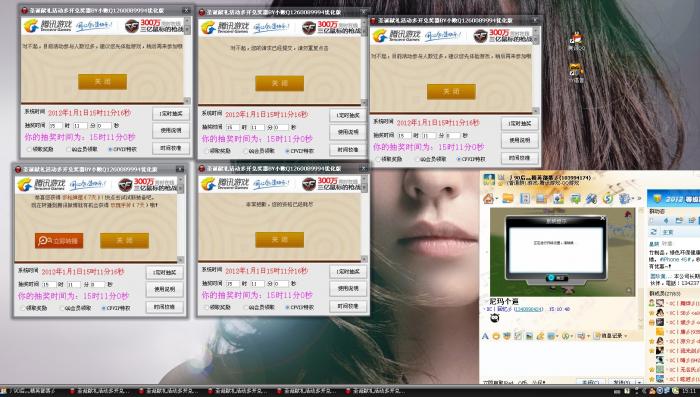Open the emoji smiley picker in chat toolbar

pyautogui.click(x=496, y=336)
